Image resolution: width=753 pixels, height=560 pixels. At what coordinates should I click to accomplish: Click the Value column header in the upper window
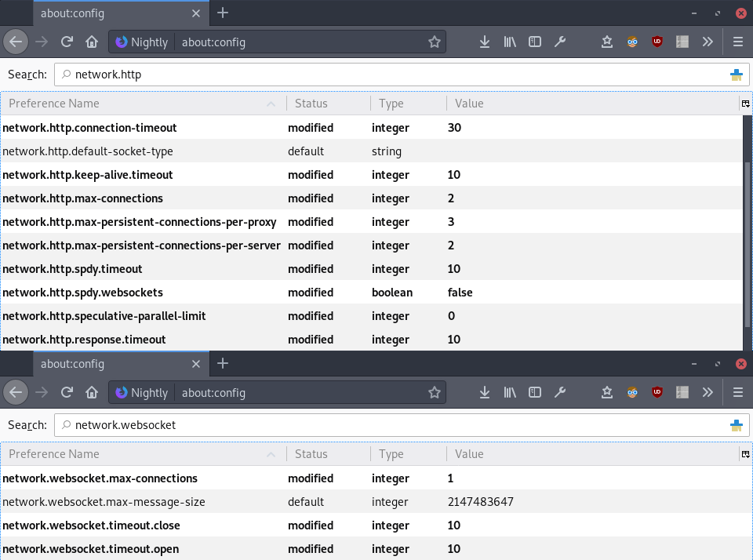593,104
